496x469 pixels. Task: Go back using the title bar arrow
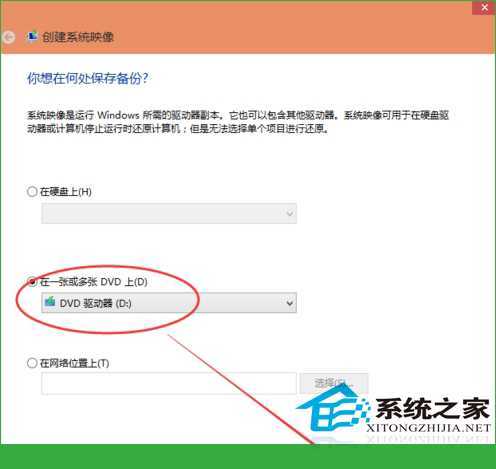click(x=8, y=37)
